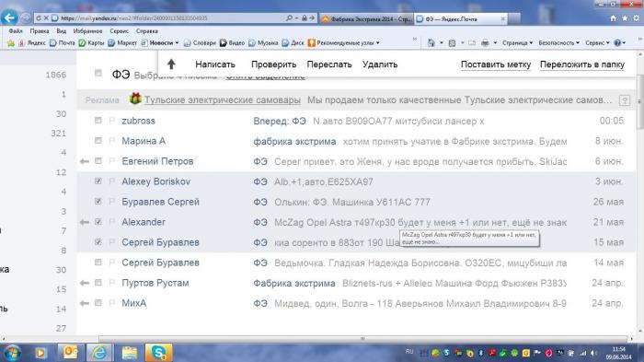Open the Избранное menu

coord(87,30)
